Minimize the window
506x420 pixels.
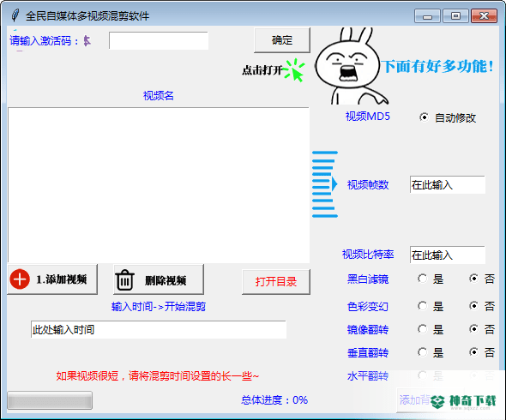point(427,15)
